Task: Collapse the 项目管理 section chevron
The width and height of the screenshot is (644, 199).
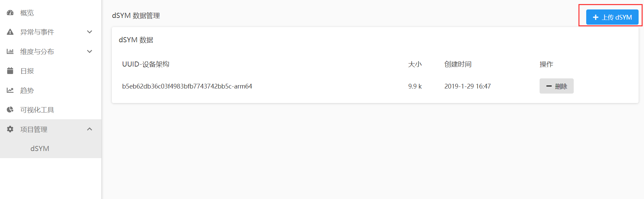Action: pyautogui.click(x=90, y=129)
